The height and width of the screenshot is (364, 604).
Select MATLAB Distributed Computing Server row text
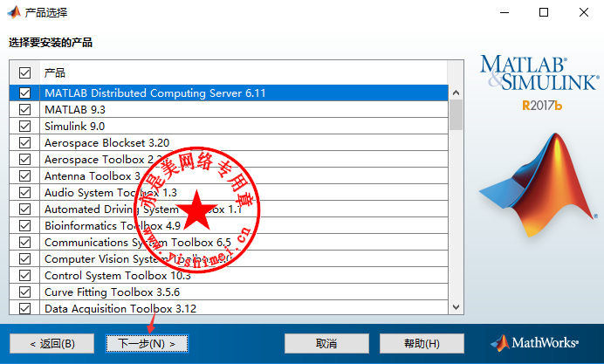coord(155,93)
